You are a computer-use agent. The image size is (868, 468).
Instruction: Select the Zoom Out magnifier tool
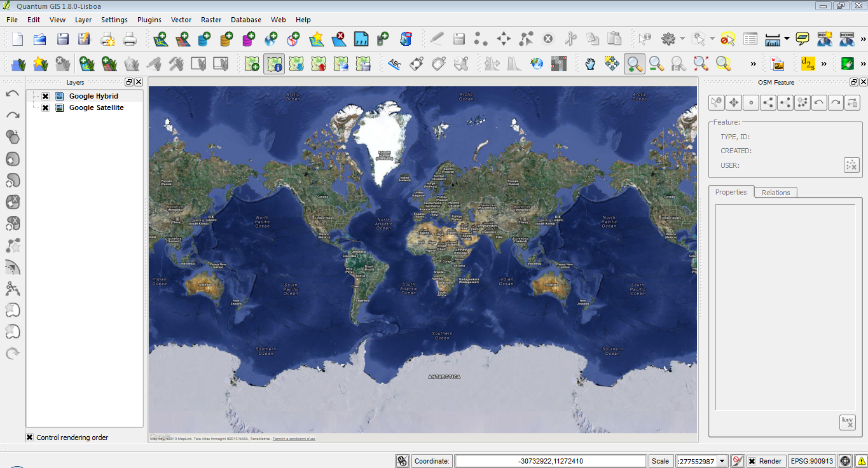point(656,64)
